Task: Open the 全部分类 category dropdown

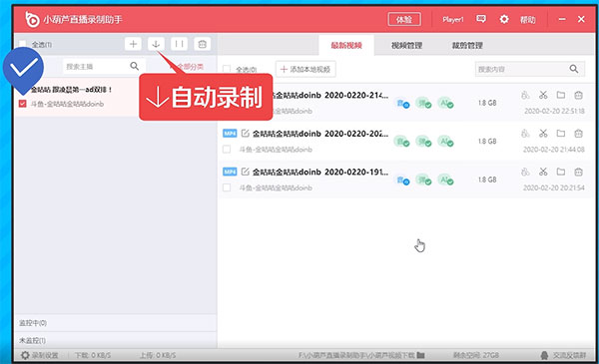Action: coord(188,67)
